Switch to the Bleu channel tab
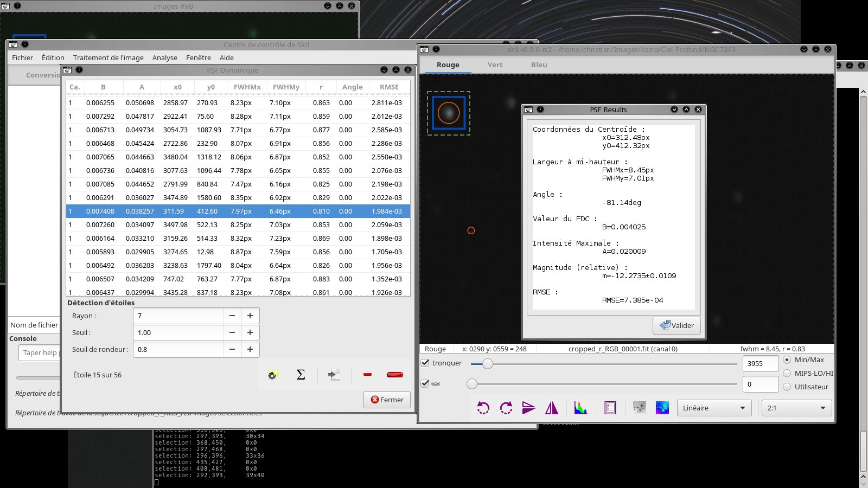Screen dimensions: 868x488 point(539,65)
